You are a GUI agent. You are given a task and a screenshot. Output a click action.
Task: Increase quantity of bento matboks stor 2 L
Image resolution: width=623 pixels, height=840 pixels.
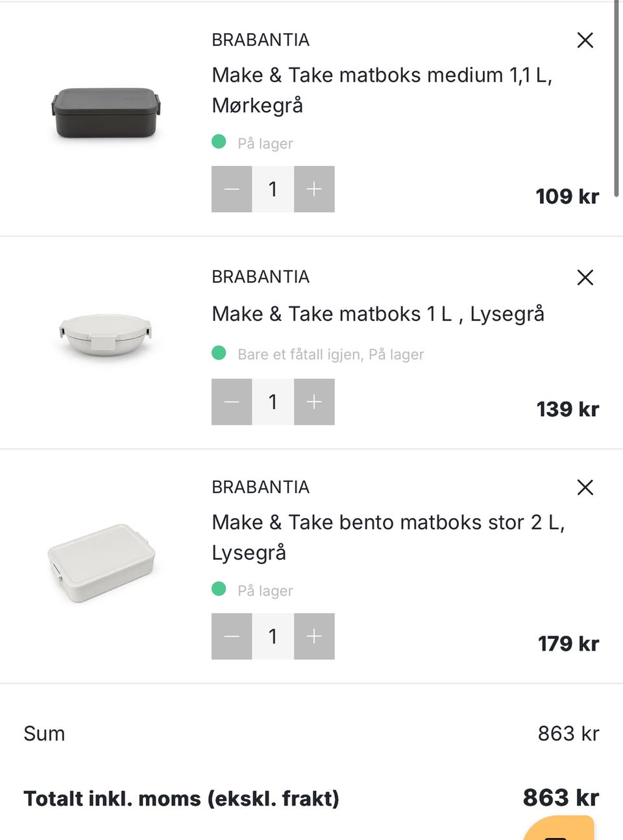coord(314,636)
